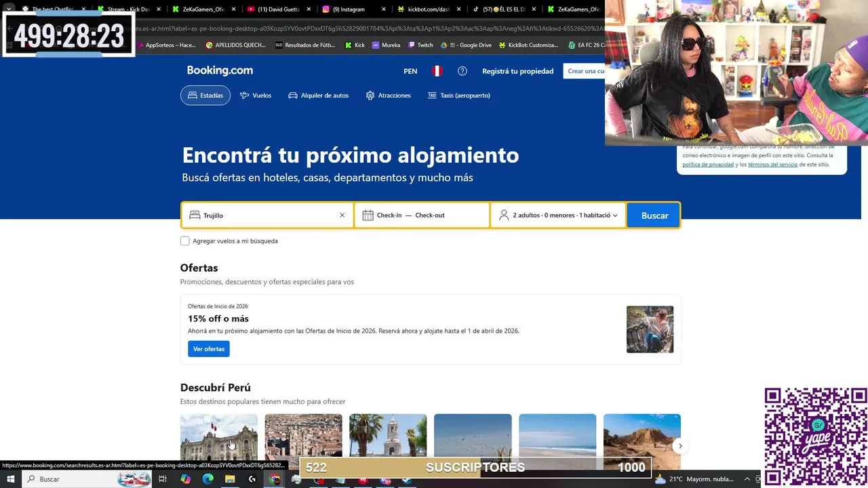Open the help question mark icon

462,71
